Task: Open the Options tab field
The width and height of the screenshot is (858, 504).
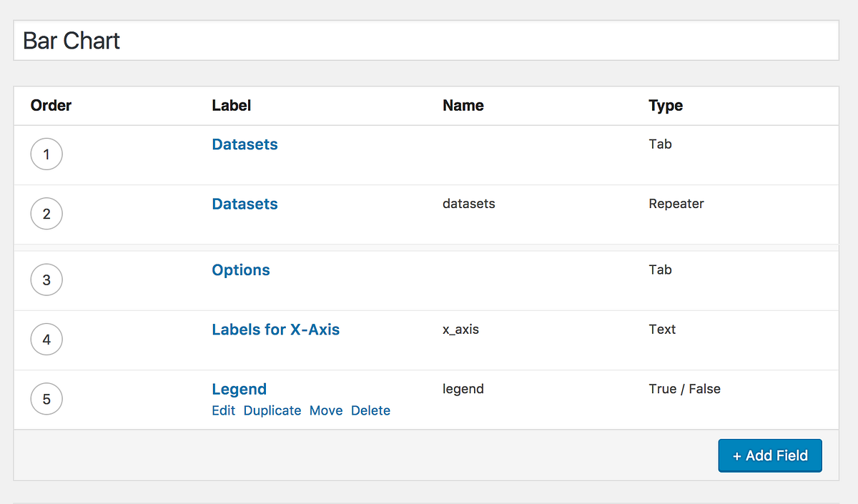Action: pyautogui.click(x=240, y=270)
